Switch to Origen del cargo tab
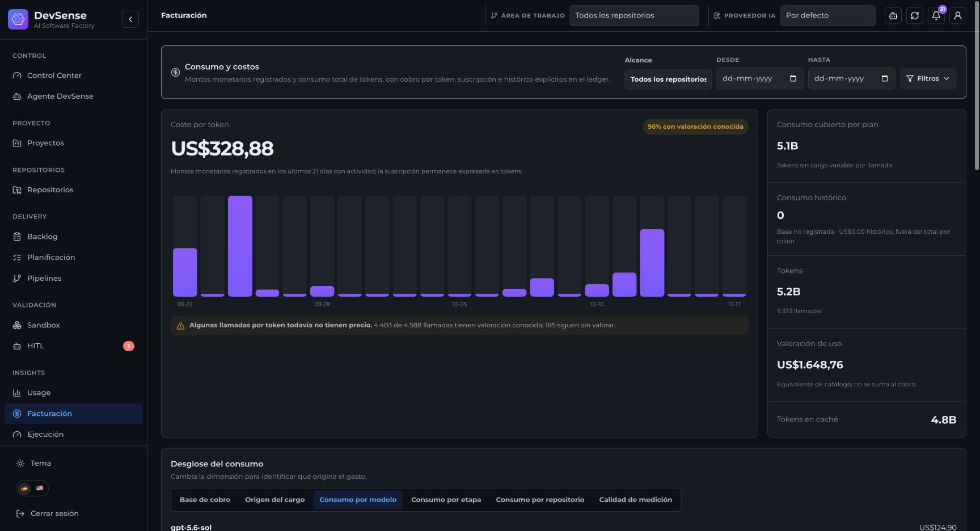The image size is (980, 531). click(274, 500)
